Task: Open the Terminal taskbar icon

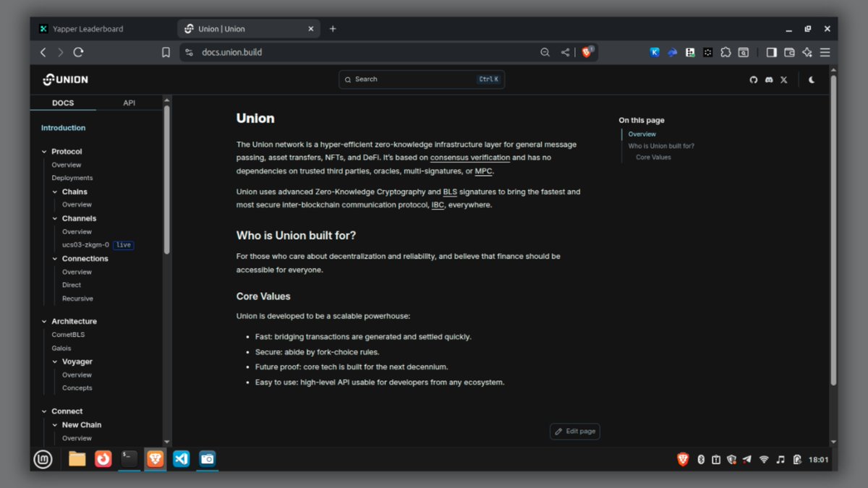Action: (129, 459)
